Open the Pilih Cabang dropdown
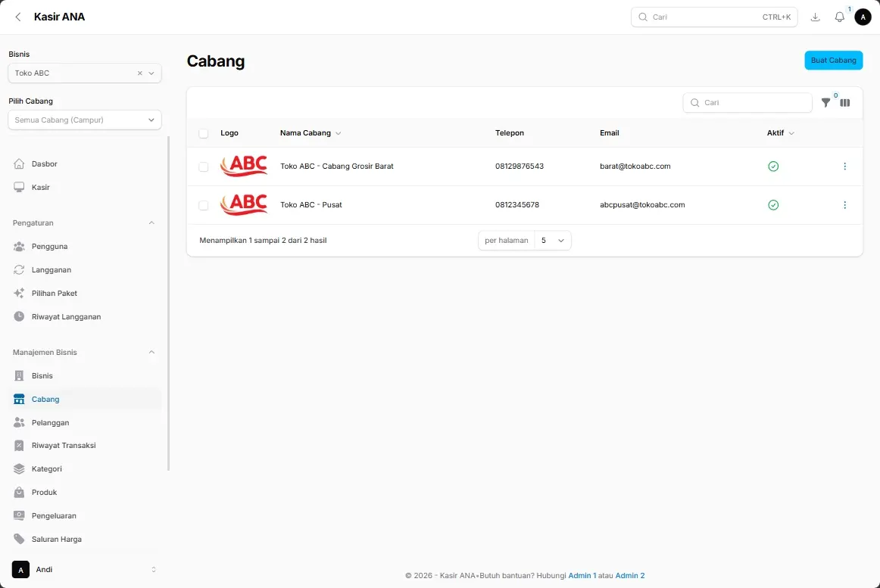 point(85,120)
